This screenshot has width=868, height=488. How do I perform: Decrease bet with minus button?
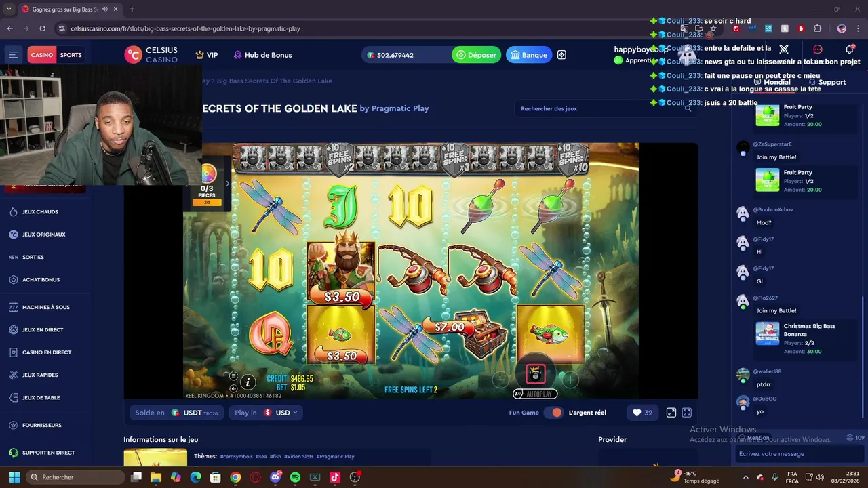pyautogui.click(x=500, y=380)
